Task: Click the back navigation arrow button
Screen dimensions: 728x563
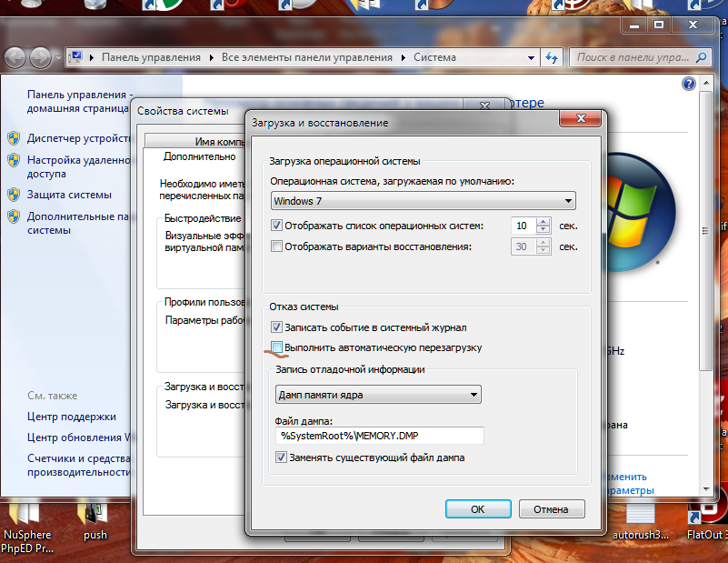Action: coord(16,57)
